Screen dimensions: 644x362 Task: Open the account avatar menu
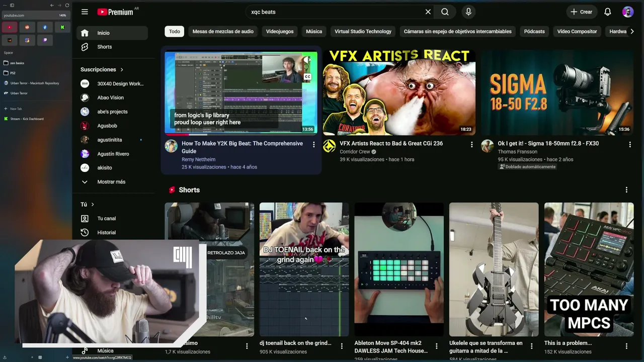628,12
